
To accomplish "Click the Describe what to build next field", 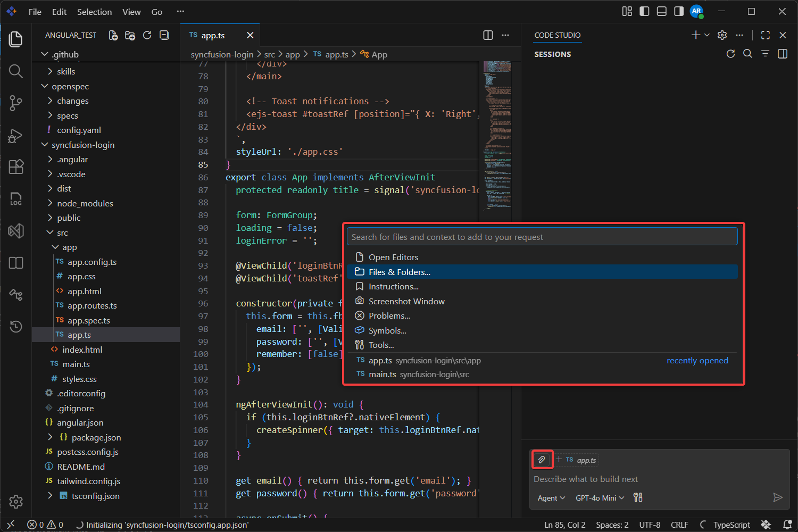I will click(585, 479).
